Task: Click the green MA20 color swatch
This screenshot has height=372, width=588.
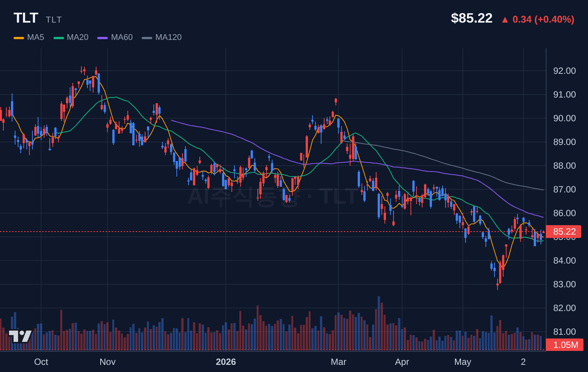Action: [59, 38]
